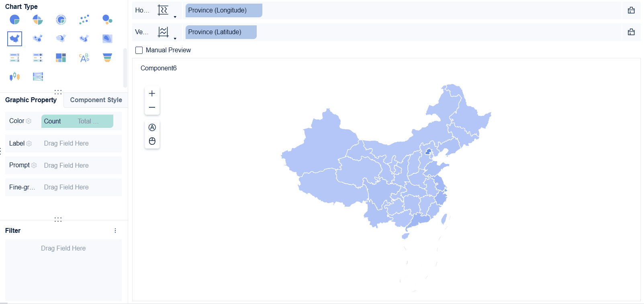Select the scatter plot chart type

(x=84, y=20)
